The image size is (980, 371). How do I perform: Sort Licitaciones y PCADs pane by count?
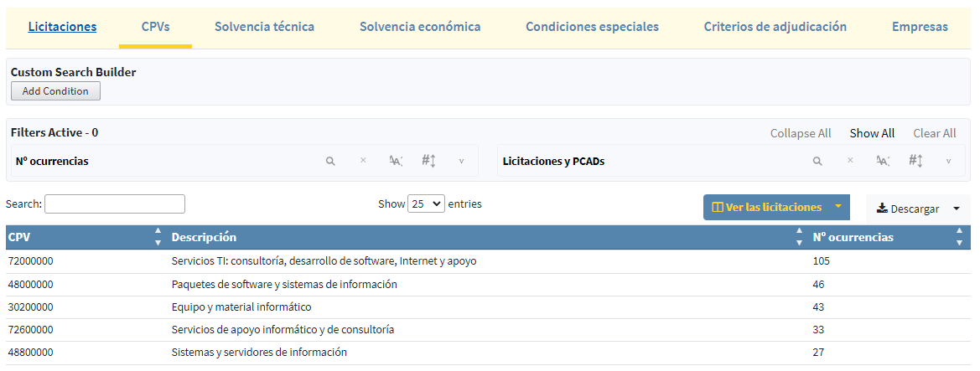[915, 161]
